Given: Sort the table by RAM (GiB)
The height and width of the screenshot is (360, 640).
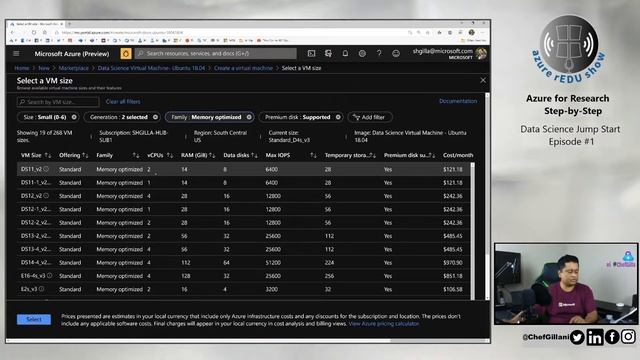Looking at the screenshot, I should (x=198, y=156).
